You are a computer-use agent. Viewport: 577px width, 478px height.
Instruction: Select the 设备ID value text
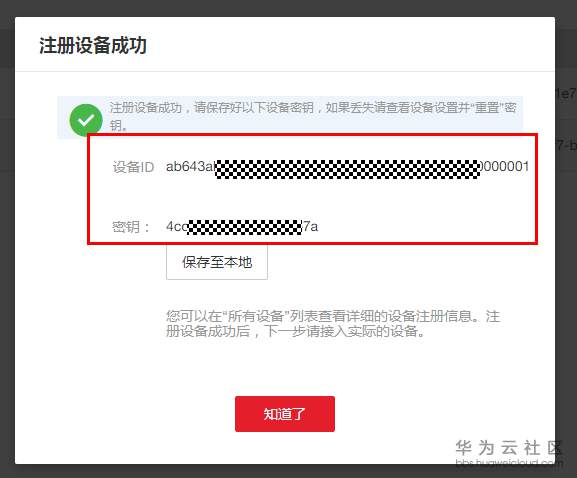(x=347, y=167)
